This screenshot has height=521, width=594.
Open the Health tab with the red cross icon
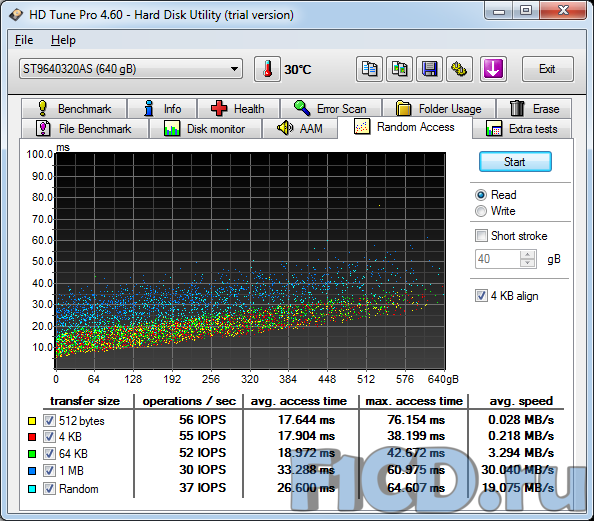pos(238,109)
